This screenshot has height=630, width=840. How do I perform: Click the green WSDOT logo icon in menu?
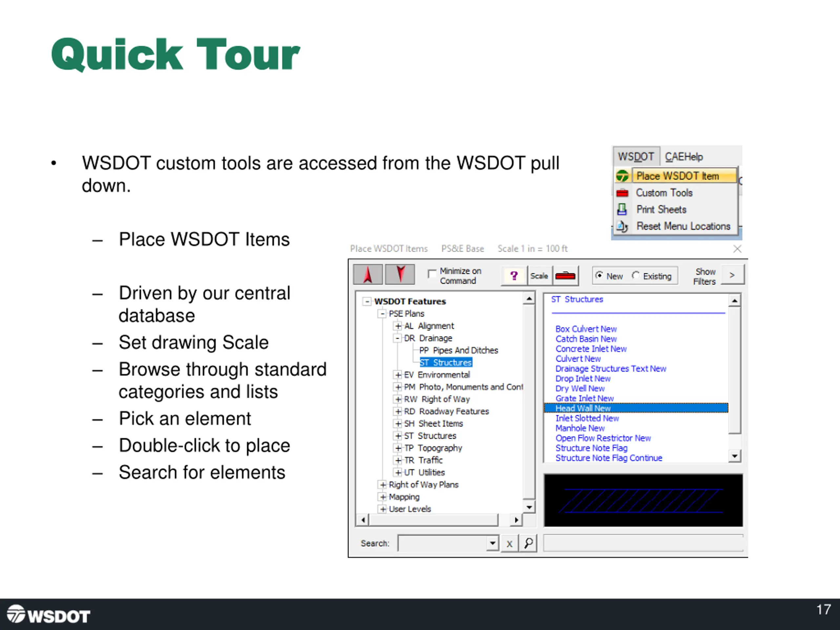tap(622, 176)
